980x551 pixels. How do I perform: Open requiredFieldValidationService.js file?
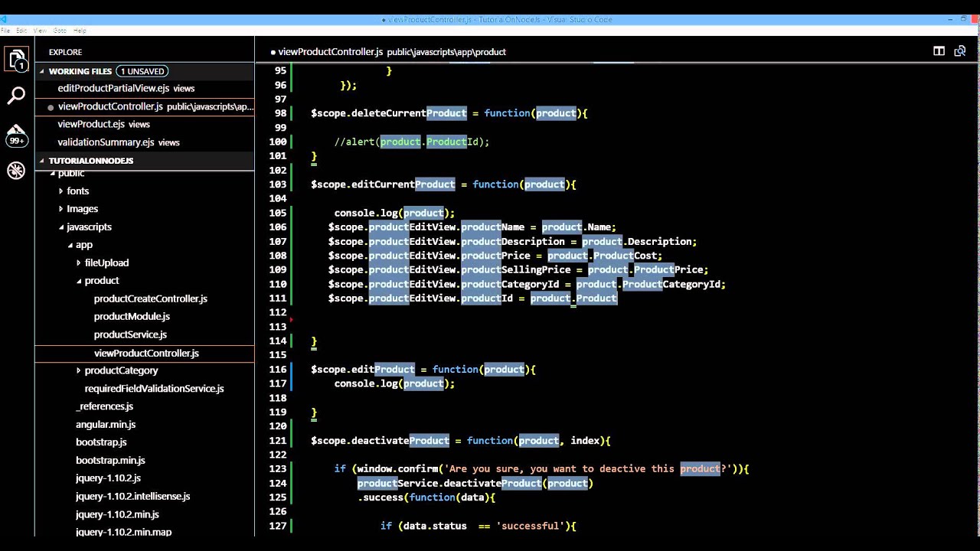point(154,388)
